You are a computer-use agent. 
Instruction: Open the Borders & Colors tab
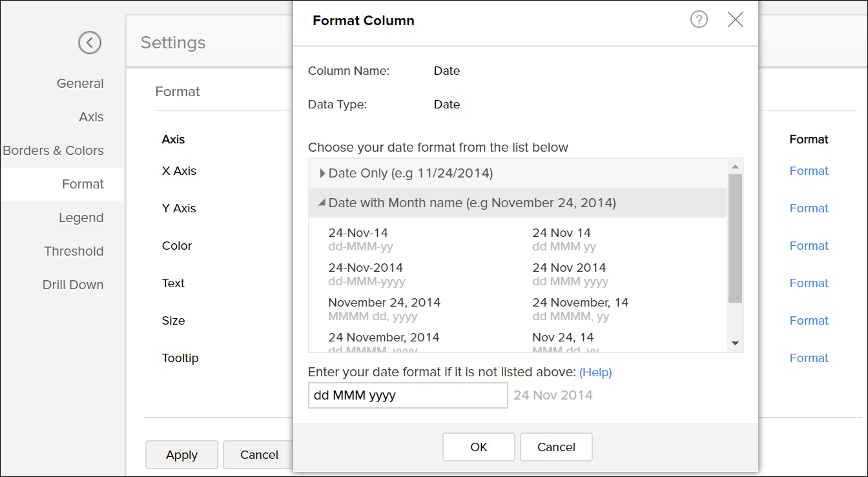[x=54, y=150]
